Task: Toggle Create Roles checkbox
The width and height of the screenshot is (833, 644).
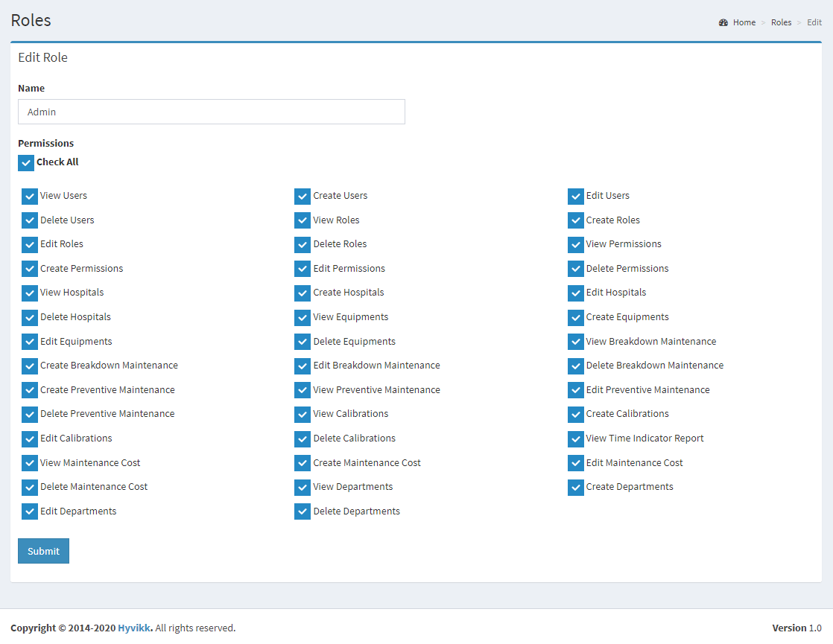Action: (x=576, y=220)
